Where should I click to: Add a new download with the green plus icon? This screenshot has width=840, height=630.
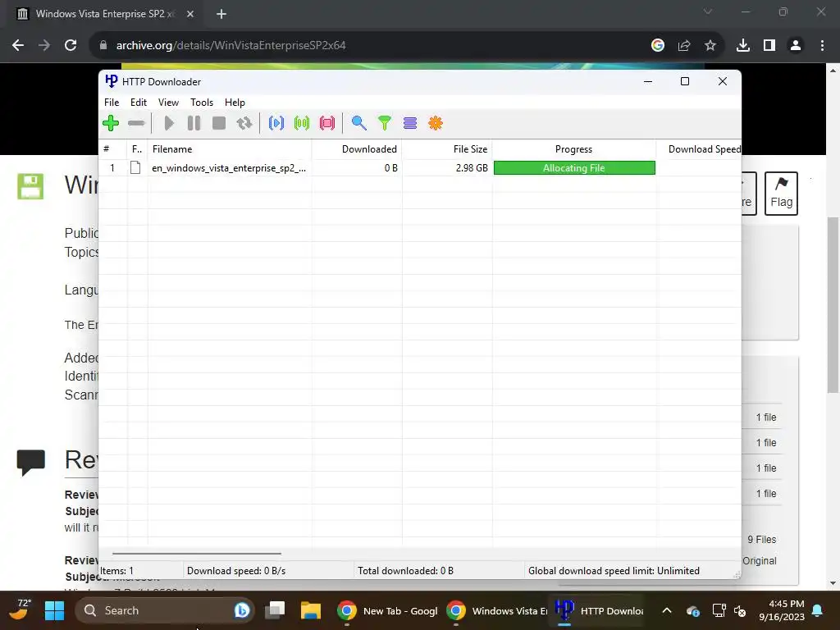point(111,123)
